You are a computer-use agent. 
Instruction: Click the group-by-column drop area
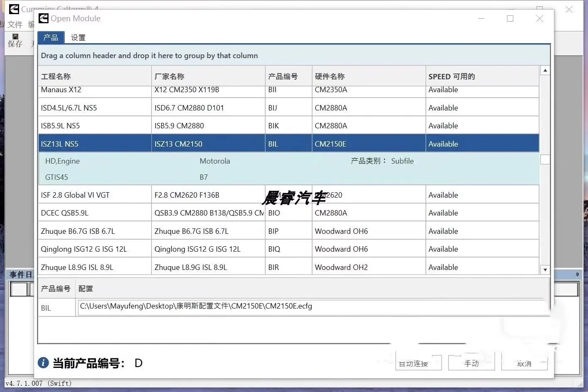tap(294, 56)
